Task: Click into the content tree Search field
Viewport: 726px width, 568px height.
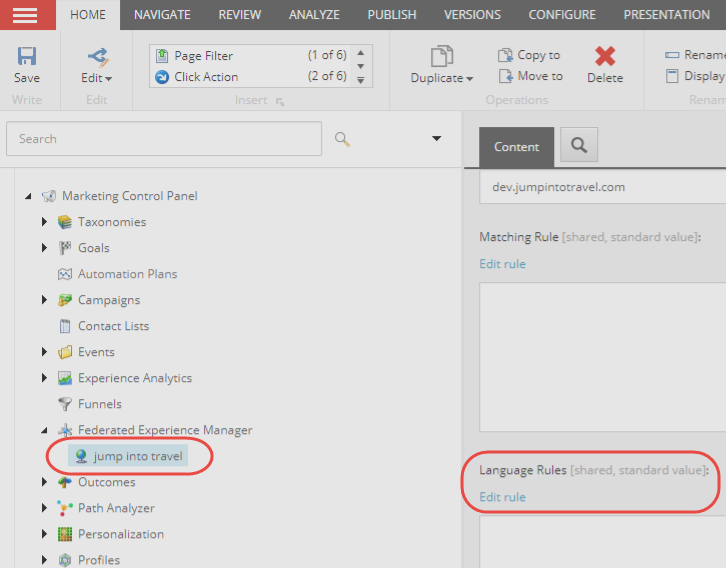Action: coord(163,139)
